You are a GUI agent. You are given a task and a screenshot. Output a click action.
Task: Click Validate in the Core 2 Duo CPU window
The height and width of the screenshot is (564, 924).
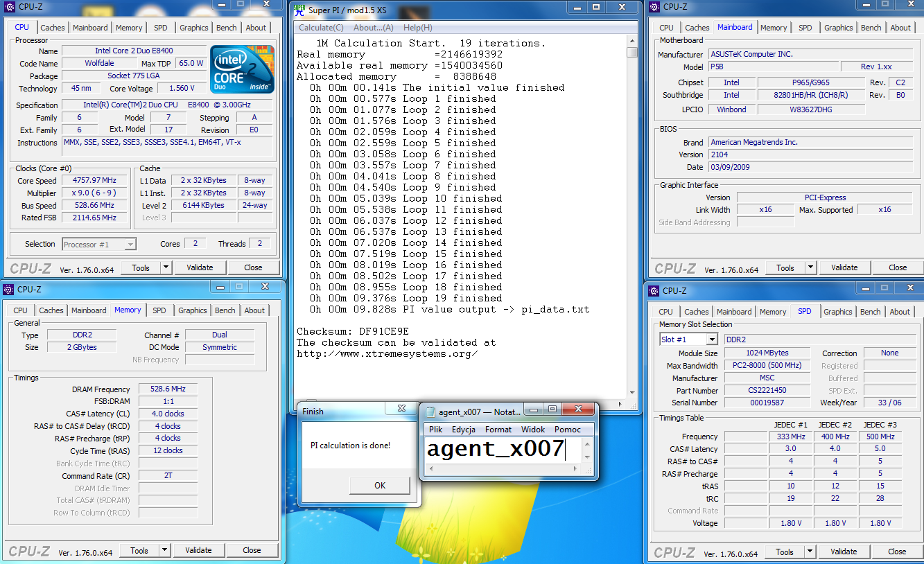click(x=200, y=267)
